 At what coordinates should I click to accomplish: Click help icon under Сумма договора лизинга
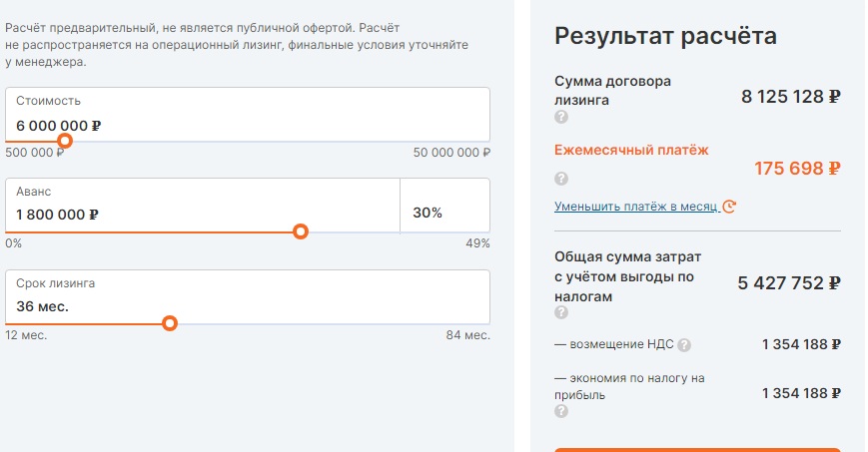coord(560,117)
